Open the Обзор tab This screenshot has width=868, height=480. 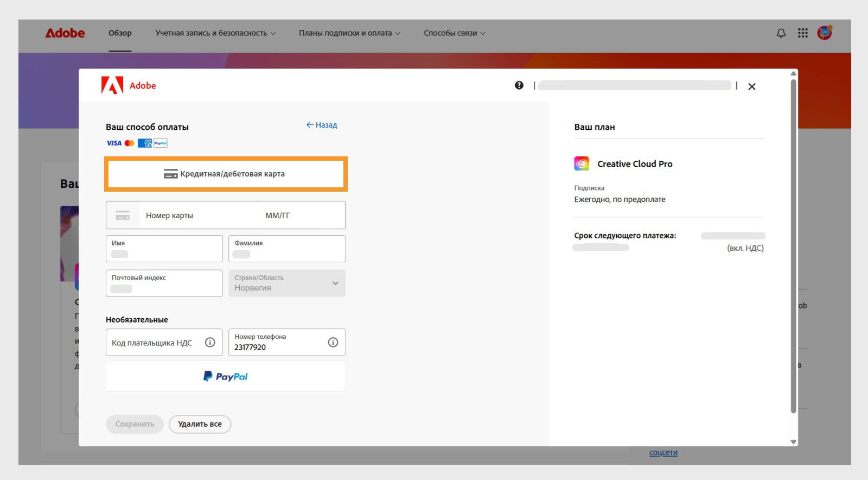120,33
